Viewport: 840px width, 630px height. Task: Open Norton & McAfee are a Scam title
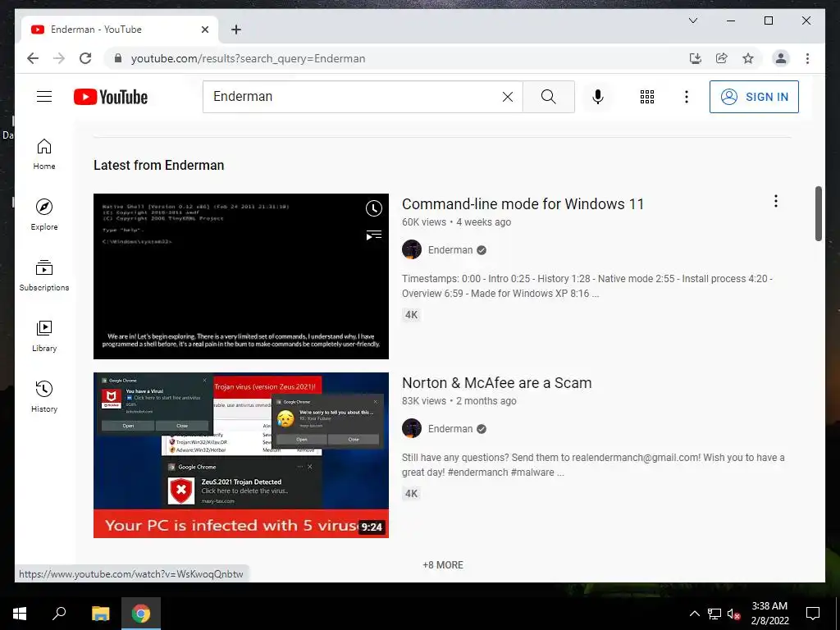pyautogui.click(x=496, y=382)
